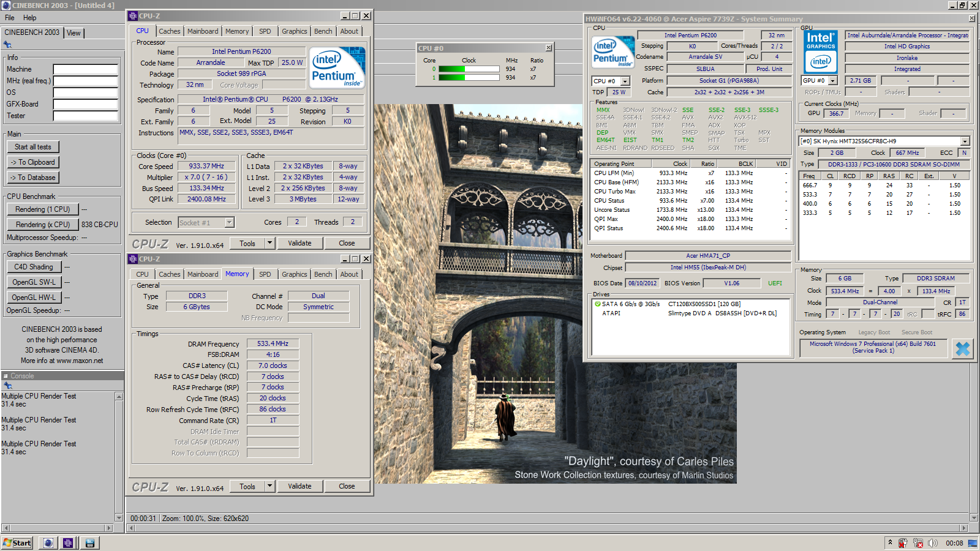Click the pin icon under CINEBENCH 2003 tab
The height and width of the screenshot is (551, 980).
[7, 45]
